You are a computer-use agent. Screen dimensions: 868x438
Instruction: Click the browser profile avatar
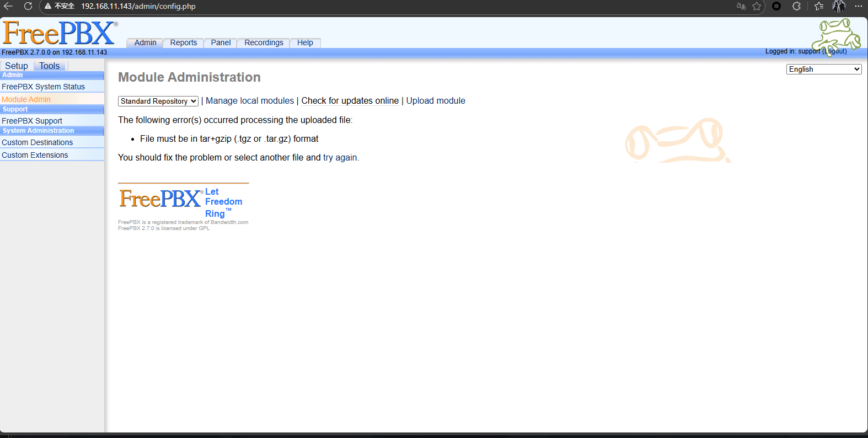click(x=839, y=6)
